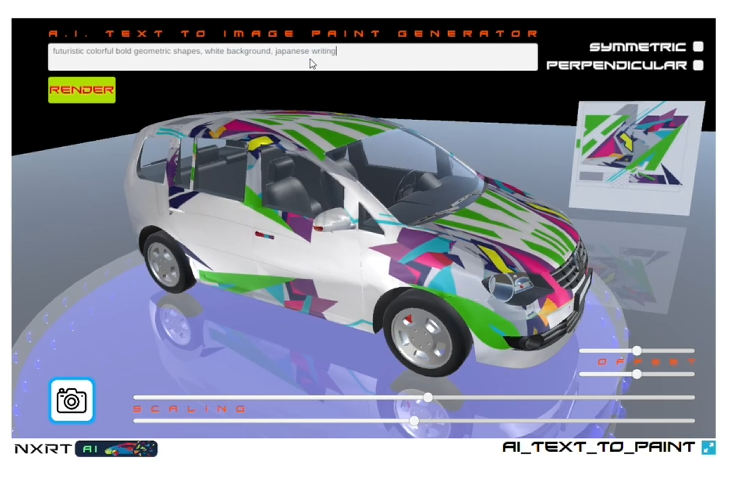
Task: Click the green Render button
Action: pyautogui.click(x=82, y=90)
